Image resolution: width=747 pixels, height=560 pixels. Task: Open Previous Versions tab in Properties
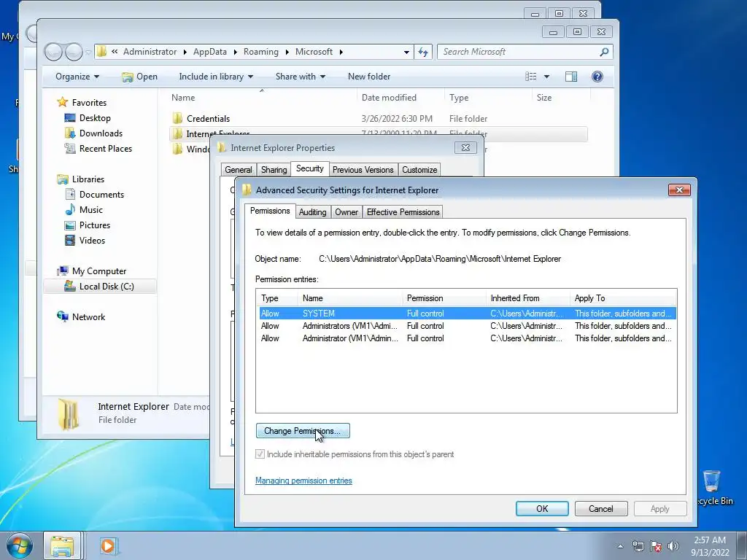click(x=363, y=169)
